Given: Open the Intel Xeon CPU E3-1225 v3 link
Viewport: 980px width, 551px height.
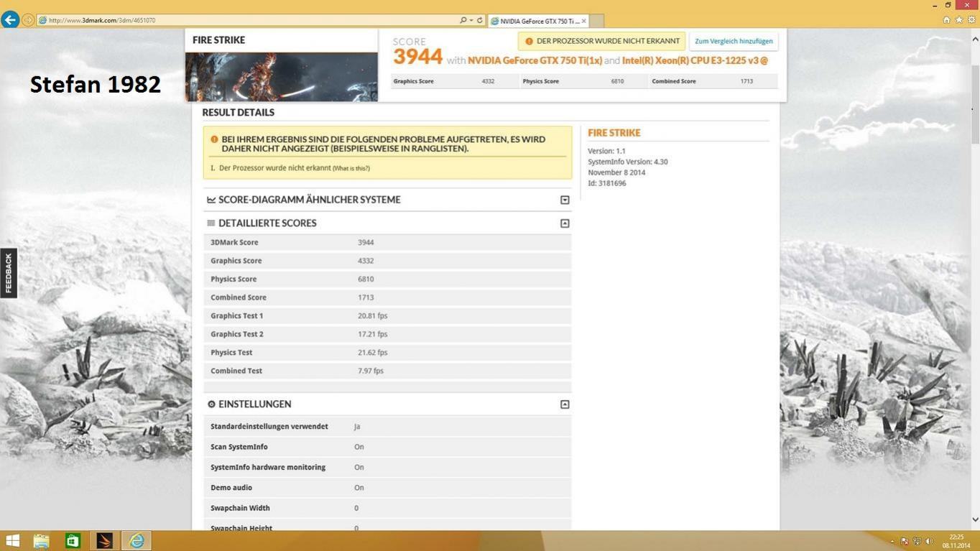Looking at the screenshot, I should [695, 60].
